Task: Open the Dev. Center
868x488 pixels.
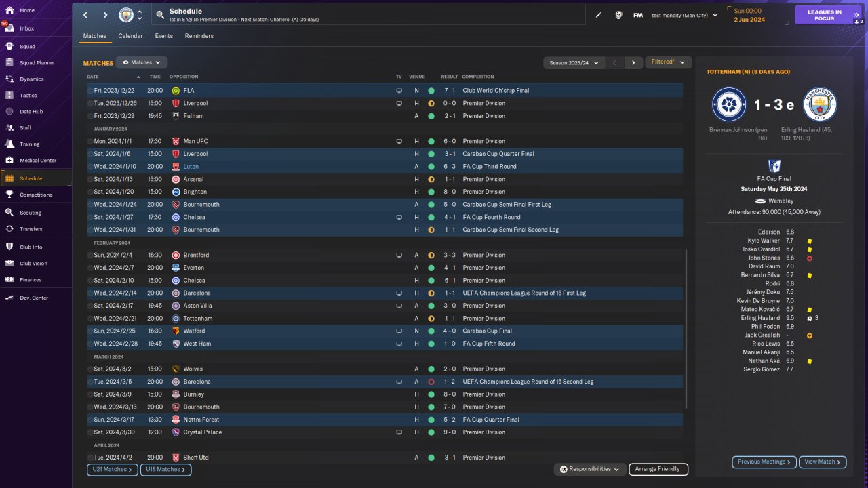Action: coord(35,298)
